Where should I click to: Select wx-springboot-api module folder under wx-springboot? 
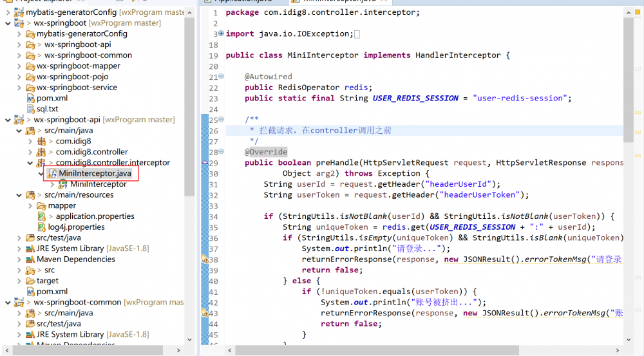[x=78, y=44]
